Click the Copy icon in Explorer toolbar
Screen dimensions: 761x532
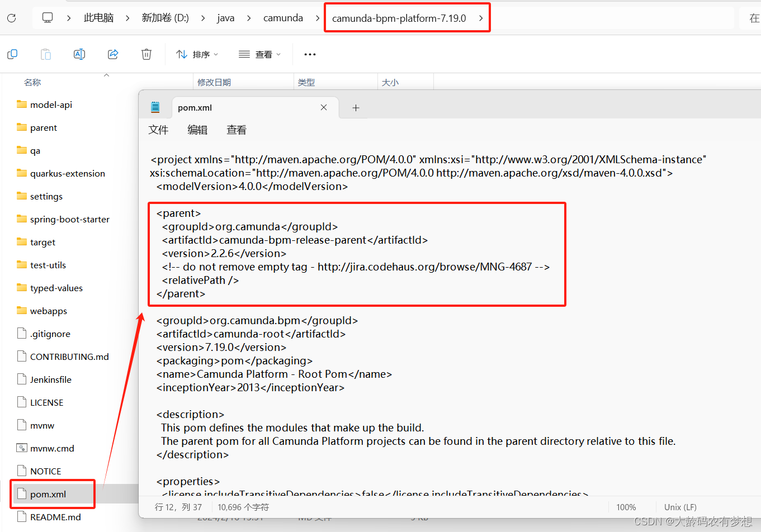12,54
